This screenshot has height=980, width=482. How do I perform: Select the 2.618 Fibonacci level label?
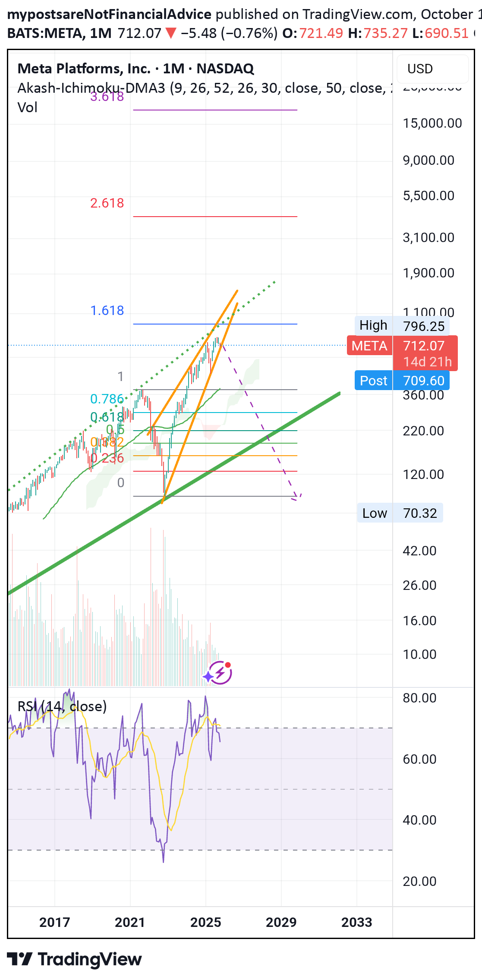click(107, 203)
